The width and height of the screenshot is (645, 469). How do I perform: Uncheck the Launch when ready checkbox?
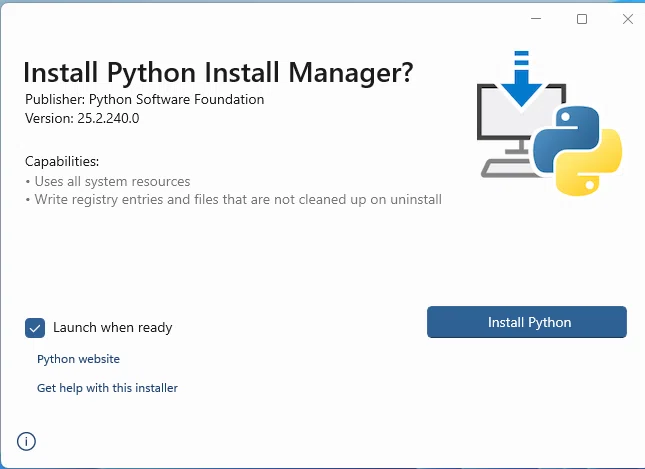coord(35,328)
